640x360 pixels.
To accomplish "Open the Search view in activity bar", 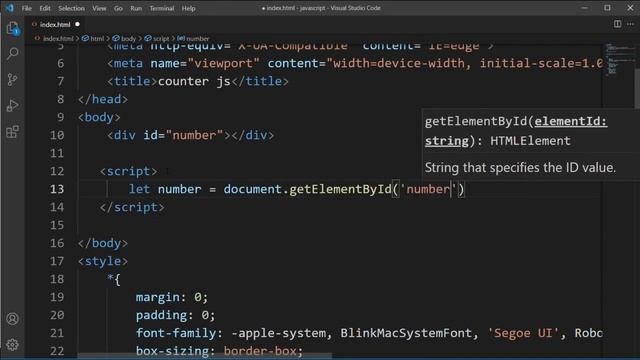I will (13, 53).
